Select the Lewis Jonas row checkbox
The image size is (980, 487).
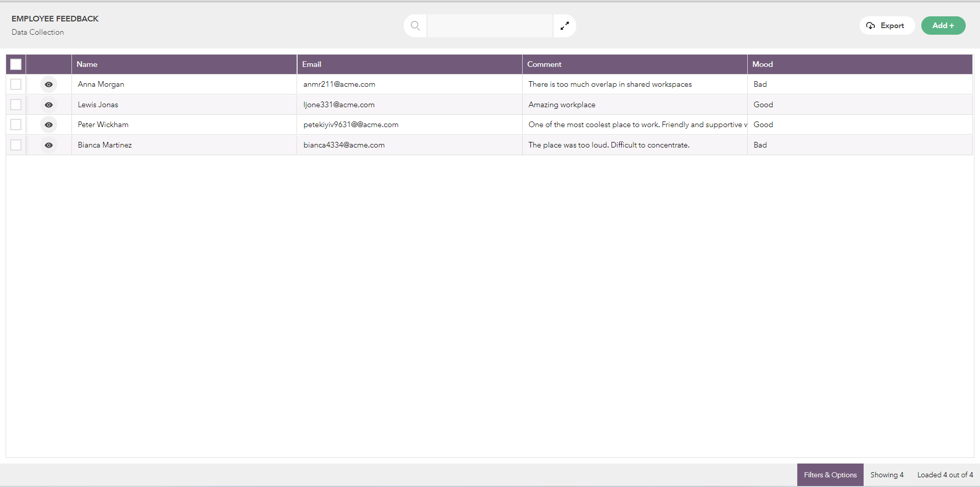point(16,105)
